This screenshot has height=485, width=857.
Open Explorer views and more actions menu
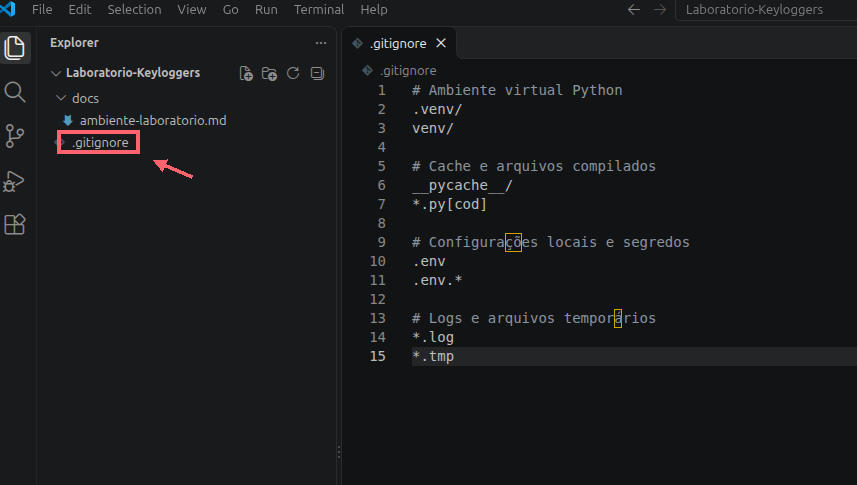(x=321, y=43)
